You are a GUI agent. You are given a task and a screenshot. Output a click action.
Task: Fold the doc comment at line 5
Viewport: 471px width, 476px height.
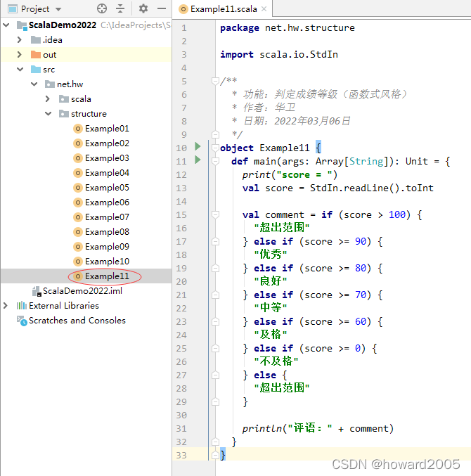[x=215, y=81]
